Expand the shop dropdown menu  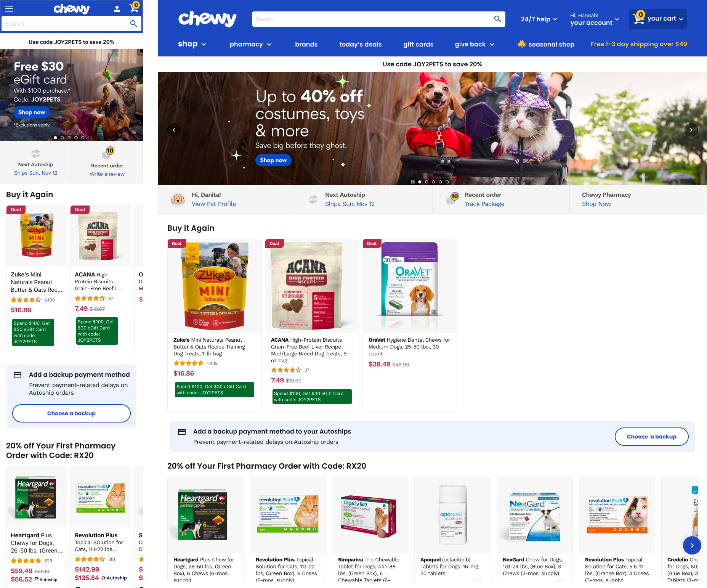[x=192, y=44]
